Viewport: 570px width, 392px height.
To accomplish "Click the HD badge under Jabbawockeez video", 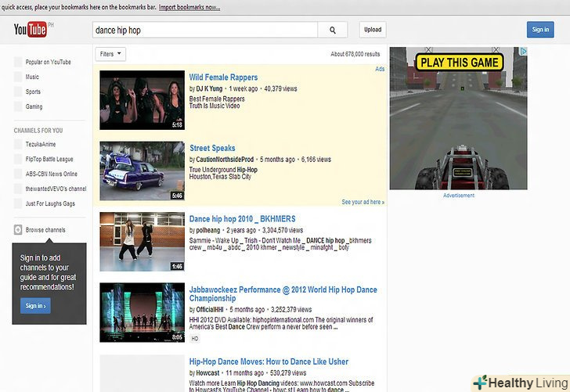I will [x=195, y=339].
